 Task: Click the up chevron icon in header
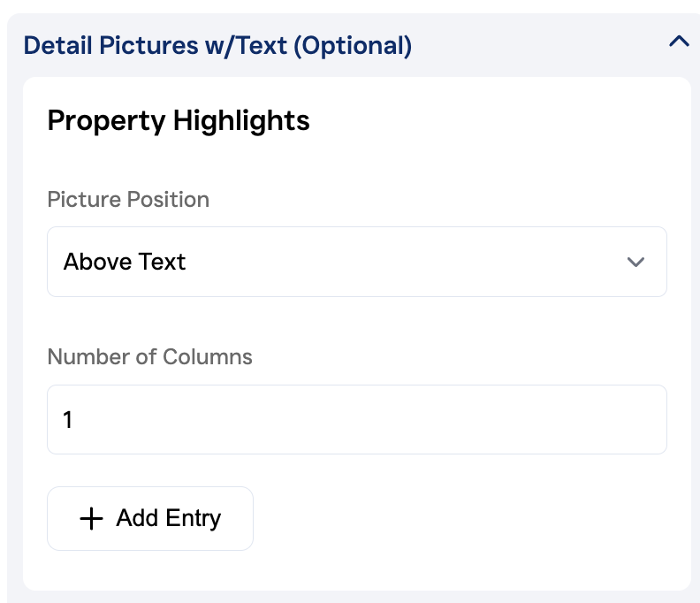[679, 42]
